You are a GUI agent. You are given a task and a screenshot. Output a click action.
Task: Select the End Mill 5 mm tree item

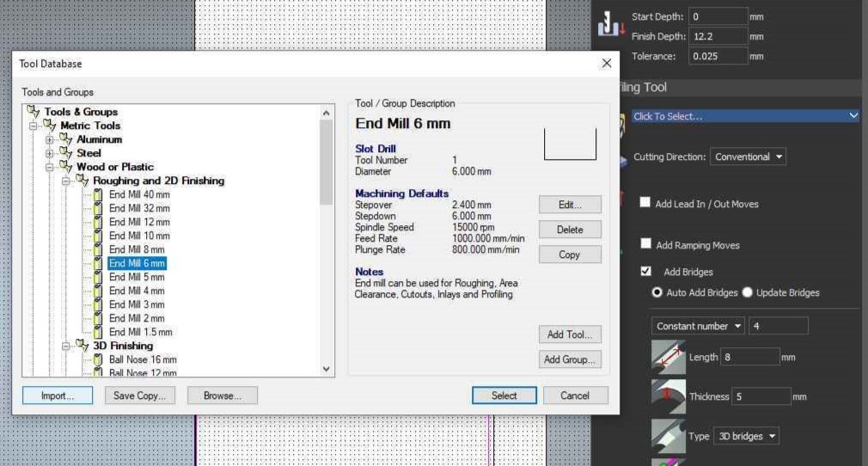pos(137,277)
